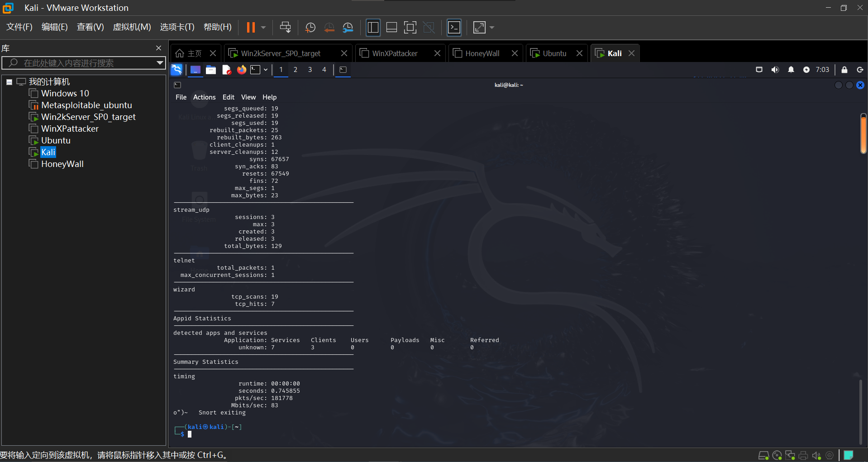This screenshot has width=868, height=462.
Task: Switch to Kali workspace 3
Action: [310, 70]
